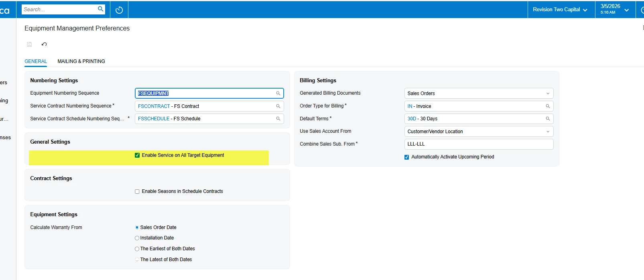Open lookup for Order Type for Billing
644x280 pixels.
click(x=548, y=106)
